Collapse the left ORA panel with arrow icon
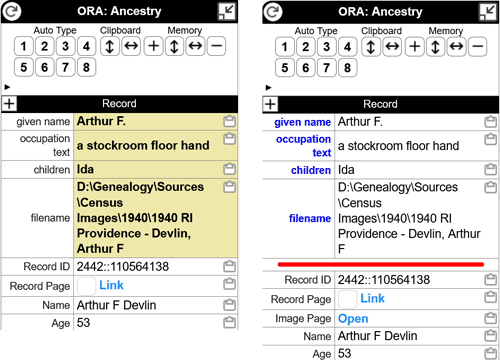This screenshot has height=362, width=500. [x=227, y=11]
